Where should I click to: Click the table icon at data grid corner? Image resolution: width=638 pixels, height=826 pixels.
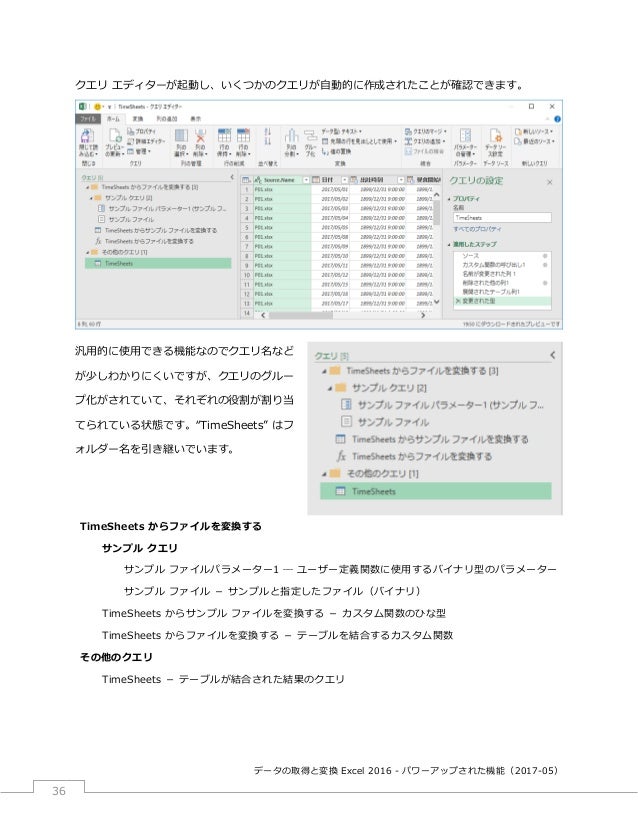(246, 180)
